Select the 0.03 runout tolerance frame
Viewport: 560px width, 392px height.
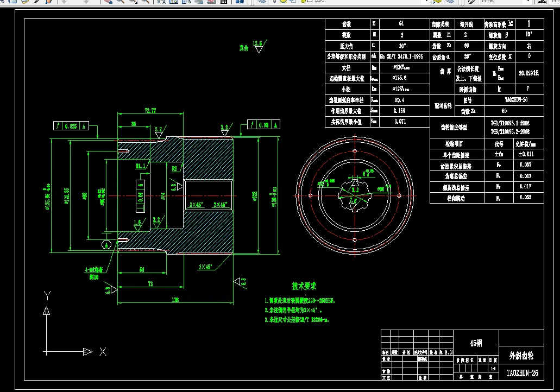[x=263, y=124]
